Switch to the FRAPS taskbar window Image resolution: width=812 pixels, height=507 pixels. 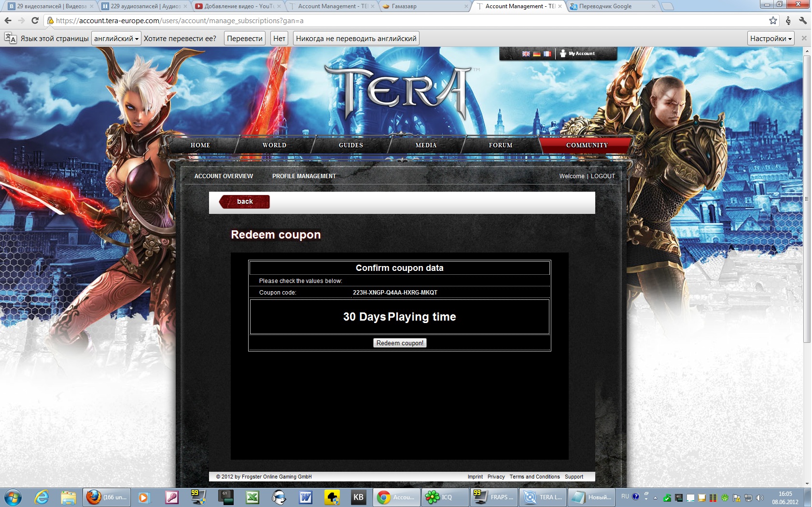click(494, 497)
